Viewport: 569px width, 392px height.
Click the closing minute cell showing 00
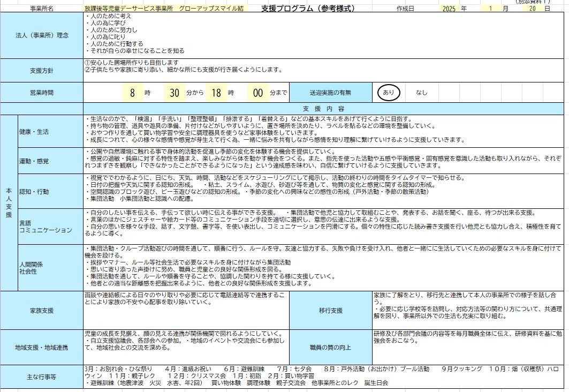click(258, 93)
